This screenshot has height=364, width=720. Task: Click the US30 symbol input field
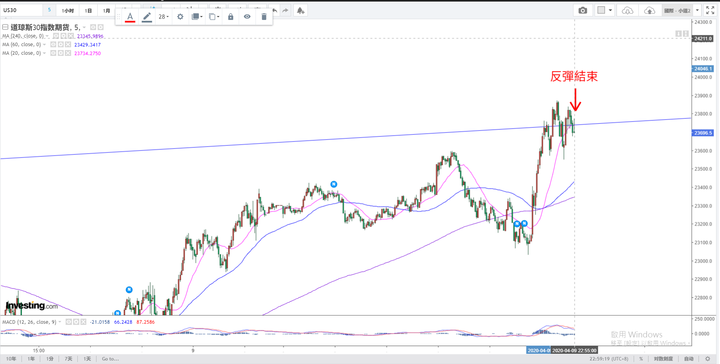tap(22, 10)
